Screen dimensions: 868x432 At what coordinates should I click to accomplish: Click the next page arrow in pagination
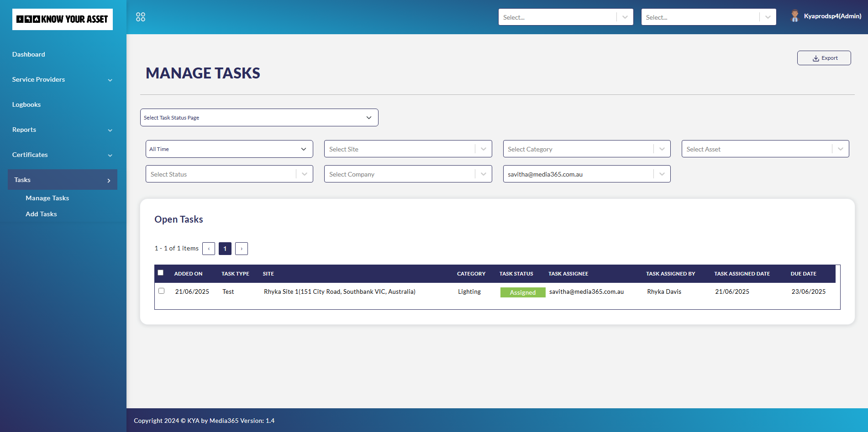(242, 249)
